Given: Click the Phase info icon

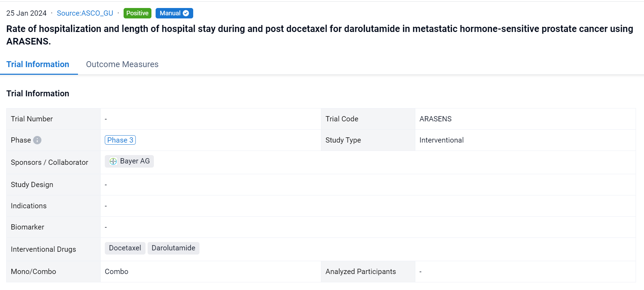Looking at the screenshot, I should [37, 140].
